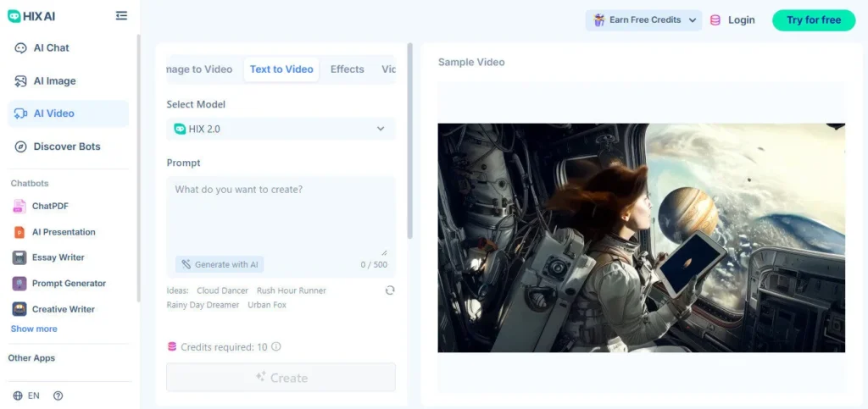Click the gift icon beside Earn Free Credits

[599, 19]
